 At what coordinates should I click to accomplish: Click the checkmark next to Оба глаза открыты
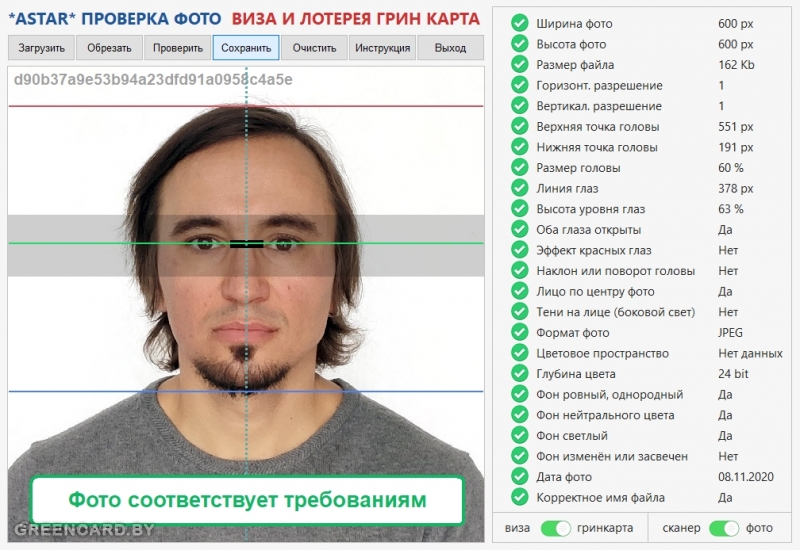click(519, 229)
